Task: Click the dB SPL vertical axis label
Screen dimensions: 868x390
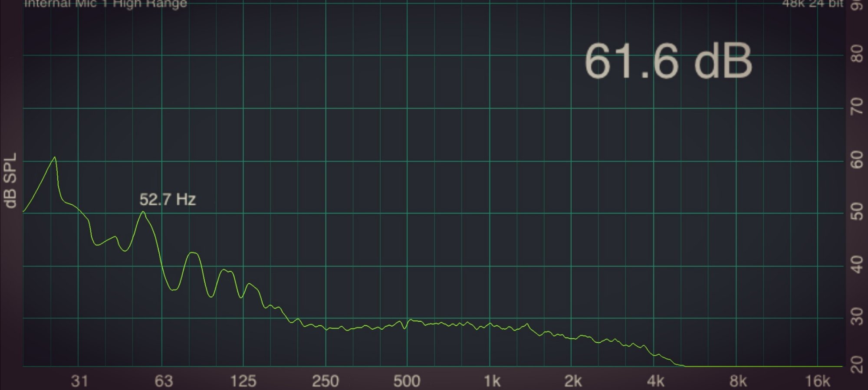Action: 10,180
